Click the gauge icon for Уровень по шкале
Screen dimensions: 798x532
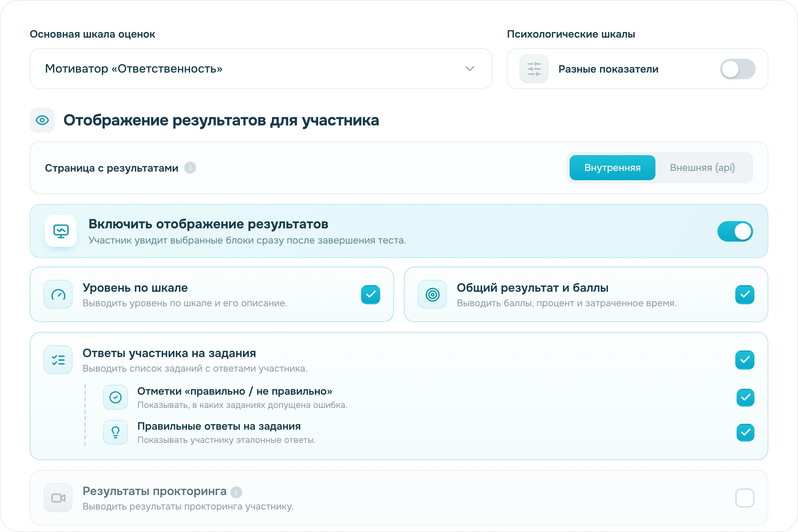pyautogui.click(x=58, y=294)
